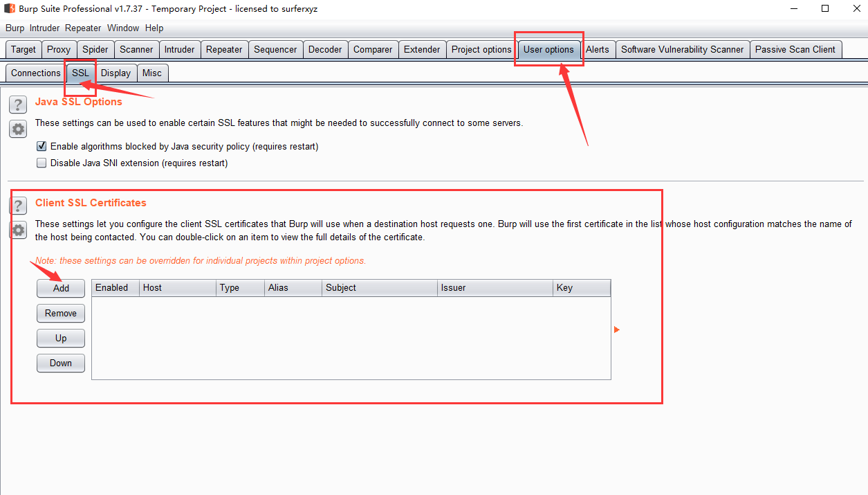Click the Up button
The width and height of the screenshot is (868, 495).
[x=61, y=338]
